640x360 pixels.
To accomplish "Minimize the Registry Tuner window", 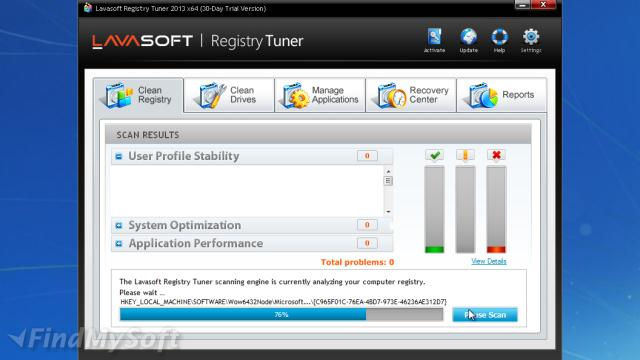I will point(522,4).
